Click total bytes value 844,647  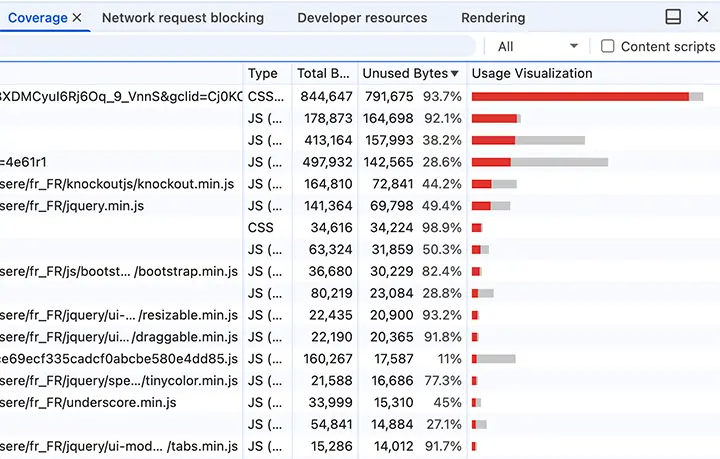click(x=326, y=96)
